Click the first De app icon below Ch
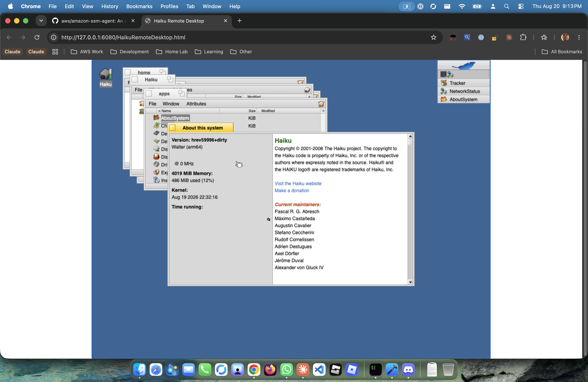Image resolution: width=588 pixels, height=382 pixels. (x=156, y=133)
